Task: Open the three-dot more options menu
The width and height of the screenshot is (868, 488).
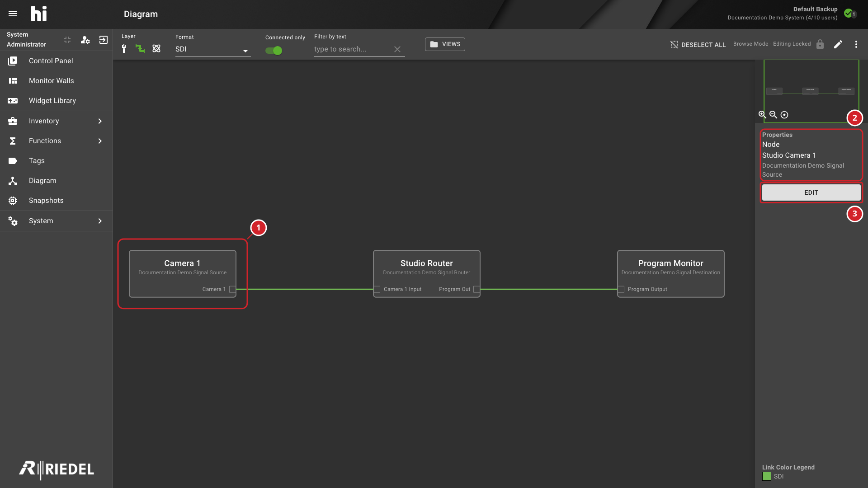Action: [856, 44]
